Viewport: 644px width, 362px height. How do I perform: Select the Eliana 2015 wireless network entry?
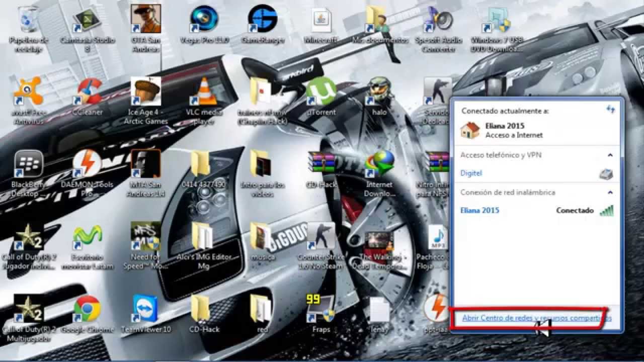point(537,211)
